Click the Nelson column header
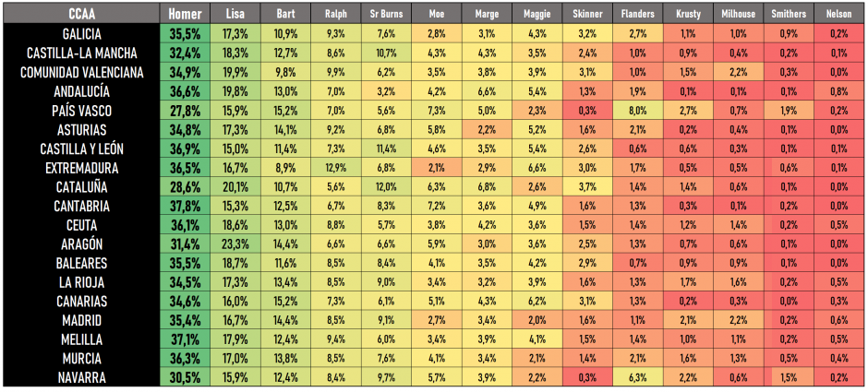Viewport: 868px width, 392px height. coord(838,14)
